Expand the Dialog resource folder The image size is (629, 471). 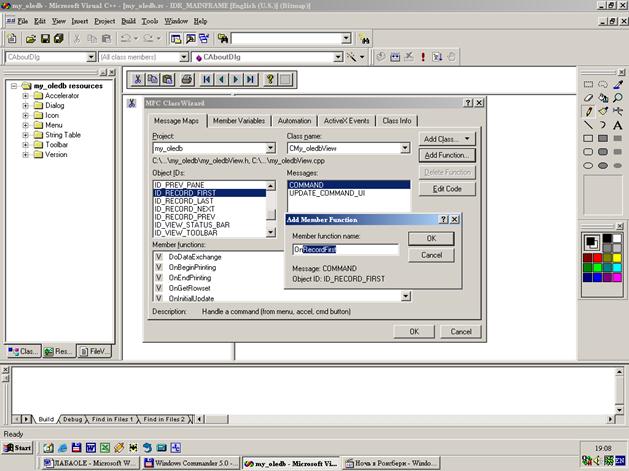coord(25,106)
